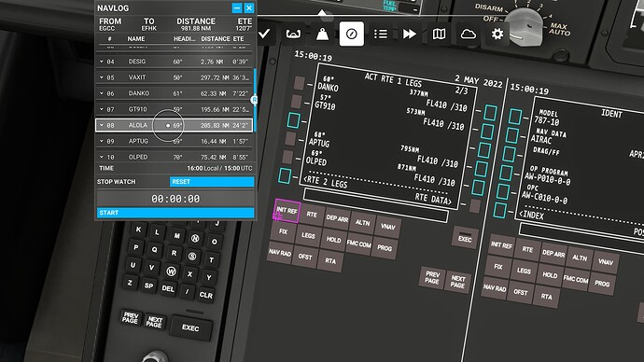Open the fuel and weight icon
Image resolution: width=644 pixels, height=362 pixels.
pos(322,35)
